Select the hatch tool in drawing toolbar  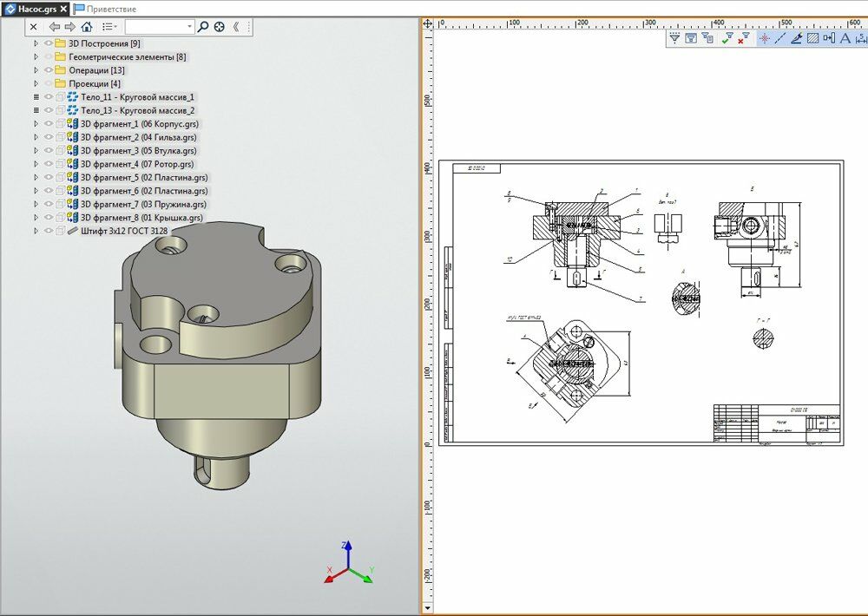(x=812, y=38)
